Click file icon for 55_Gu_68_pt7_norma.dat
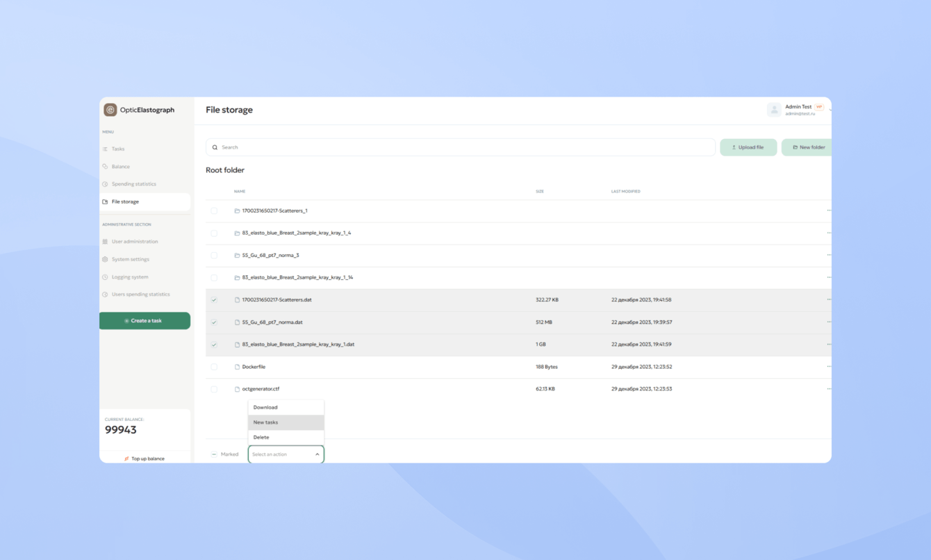Viewport: 931px width, 560px height. [237, 322]
